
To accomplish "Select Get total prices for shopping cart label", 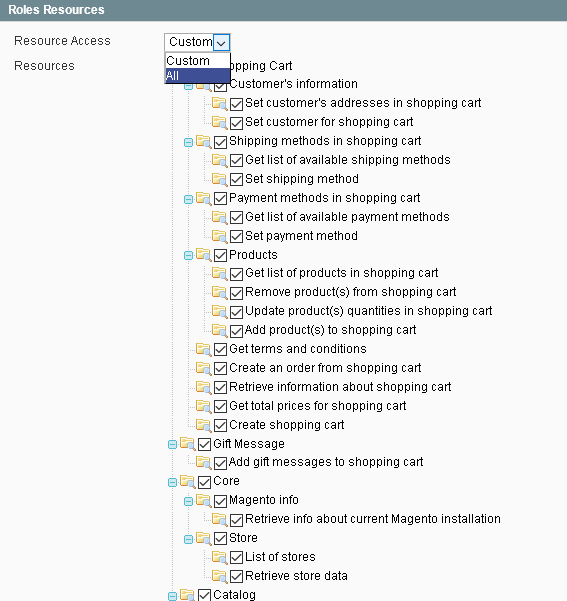I will coord(317,406).
